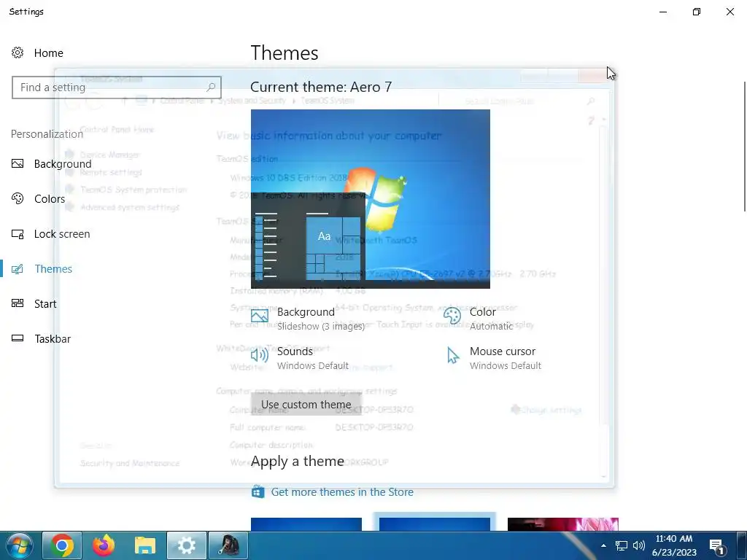Viewport: 747px width, 560px height.
Task: Click the Aero 7 theme preview image
Action: pyautogui.click(x=370, y=198)
